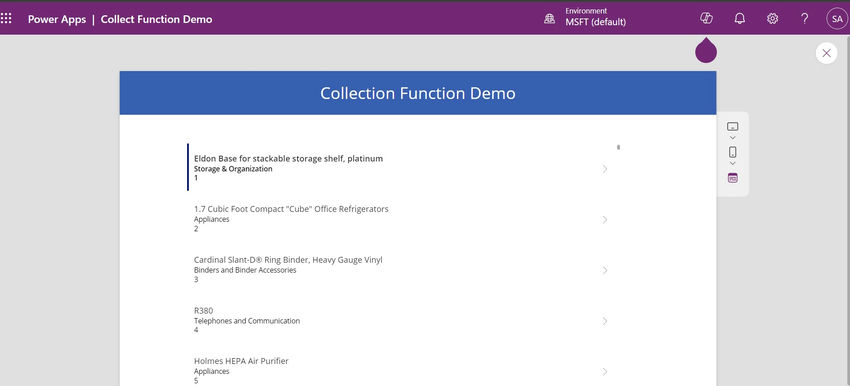Open the Eldon Base item chevron arrow
The width and height of the screenshot is (850, 386).
pos(605,169)
